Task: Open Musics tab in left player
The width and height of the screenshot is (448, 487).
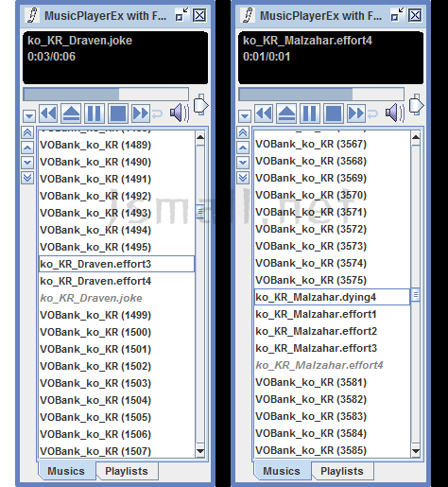Action: coord(66,471)
